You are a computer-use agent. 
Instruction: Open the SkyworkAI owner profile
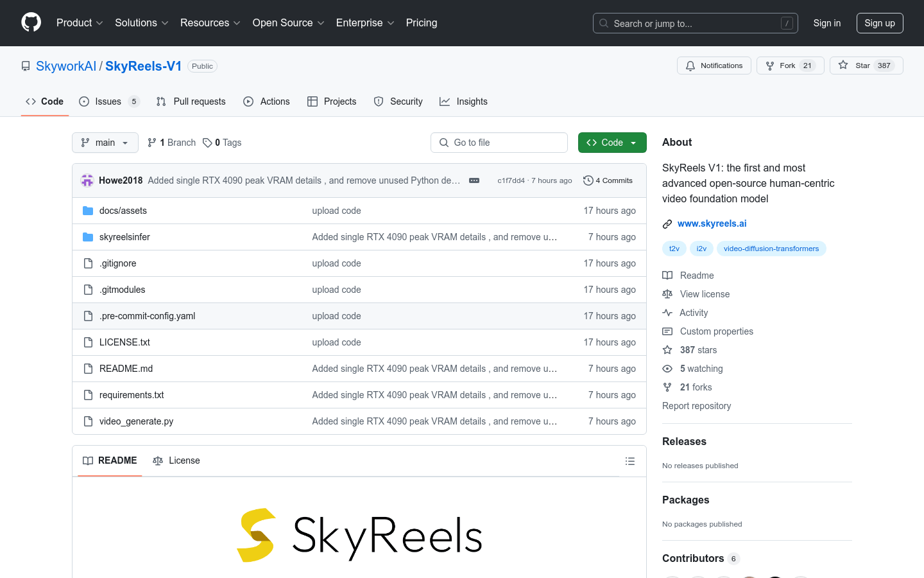(x=66, y=66)
